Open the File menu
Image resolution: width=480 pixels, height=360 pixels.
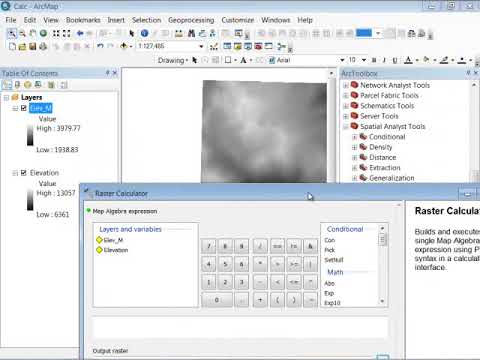(x=11, y=20)
